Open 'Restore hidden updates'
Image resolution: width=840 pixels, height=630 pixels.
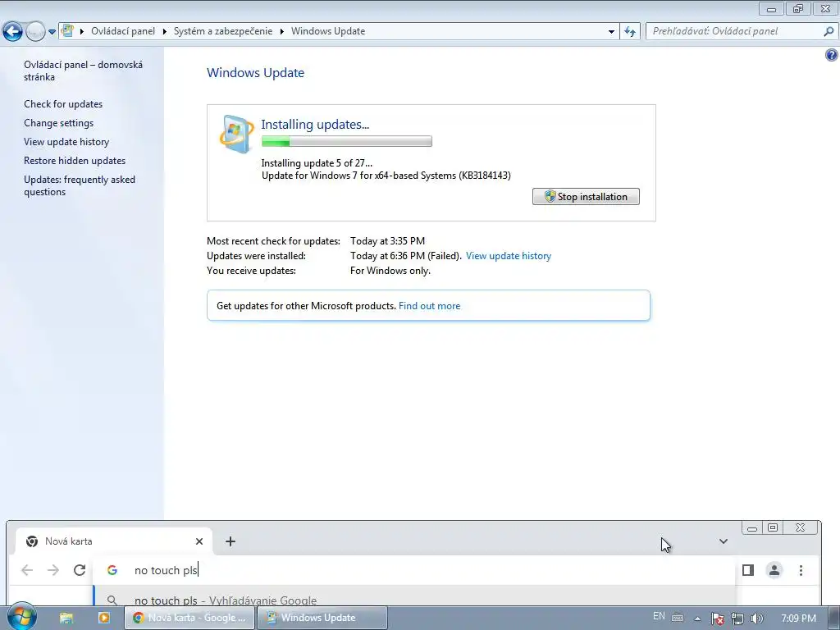click(75, 160)
